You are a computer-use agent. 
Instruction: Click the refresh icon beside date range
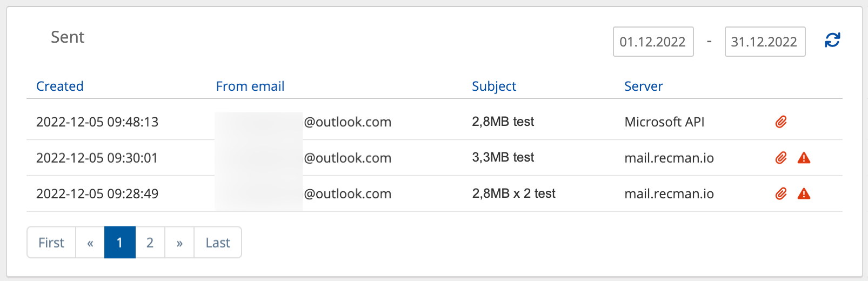pos(832,40)
